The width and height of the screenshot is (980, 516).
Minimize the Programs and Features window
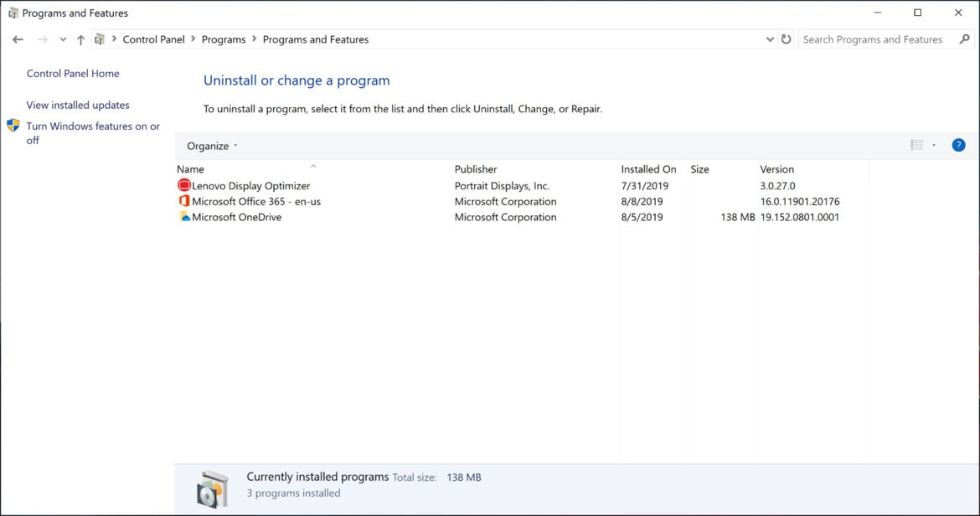878,13
